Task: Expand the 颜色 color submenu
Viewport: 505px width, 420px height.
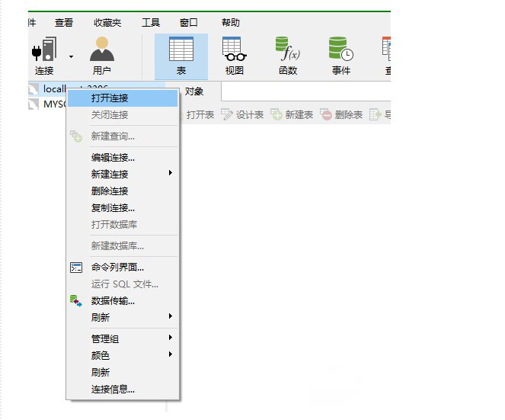Action: (171, 355)
